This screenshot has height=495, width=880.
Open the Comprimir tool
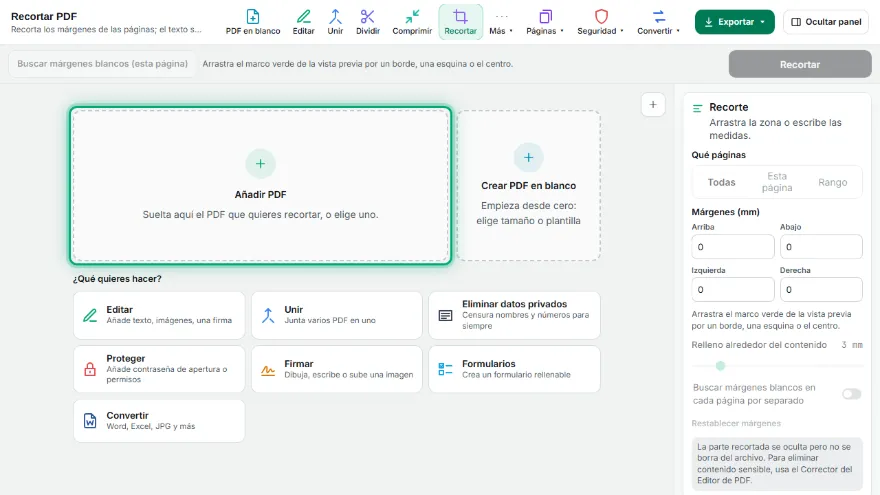pyautogui.click(x=412, y=22)
